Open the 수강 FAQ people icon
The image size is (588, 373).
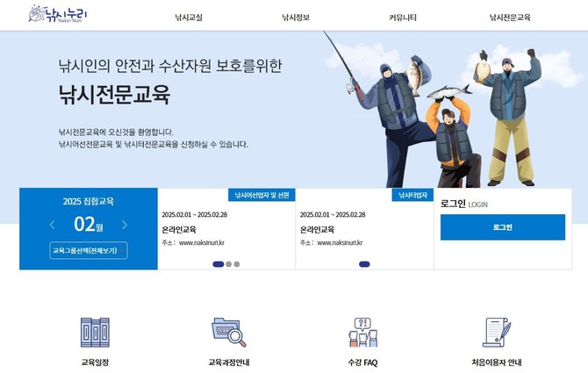click(362, 332)
